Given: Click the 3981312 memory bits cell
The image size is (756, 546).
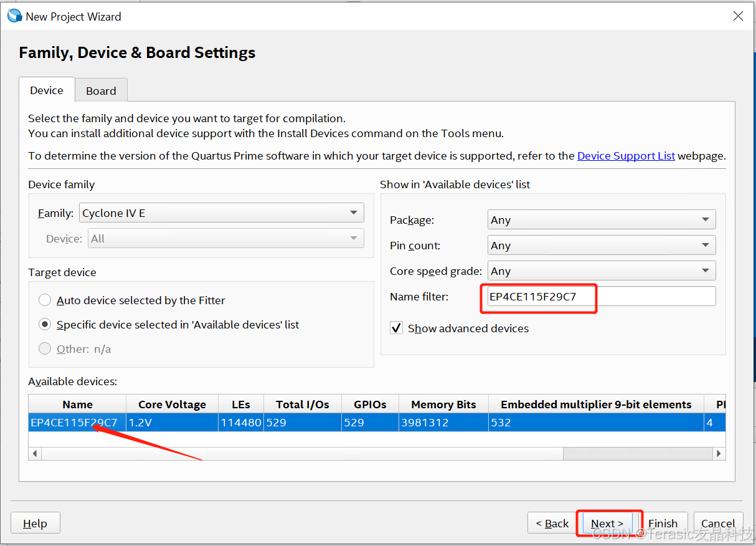Looking at the screenshot, I should click(x=443, y=422).
